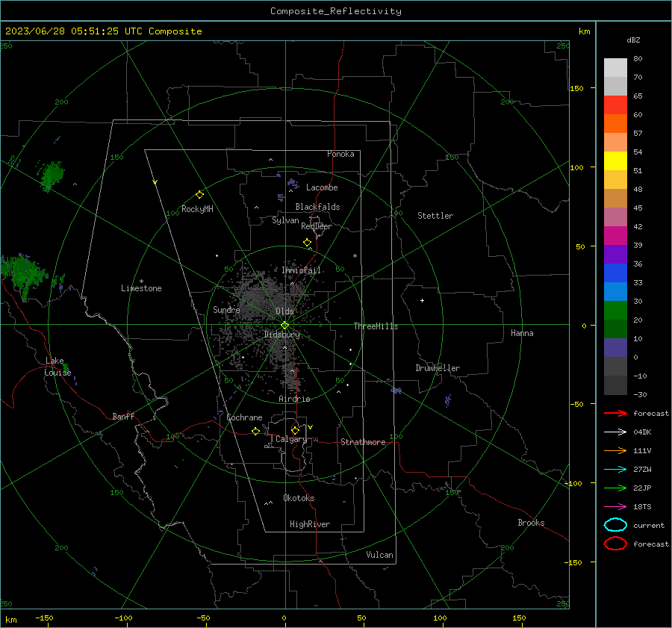
Task: Click the Blackfalds label
Action: coord(317,207)
